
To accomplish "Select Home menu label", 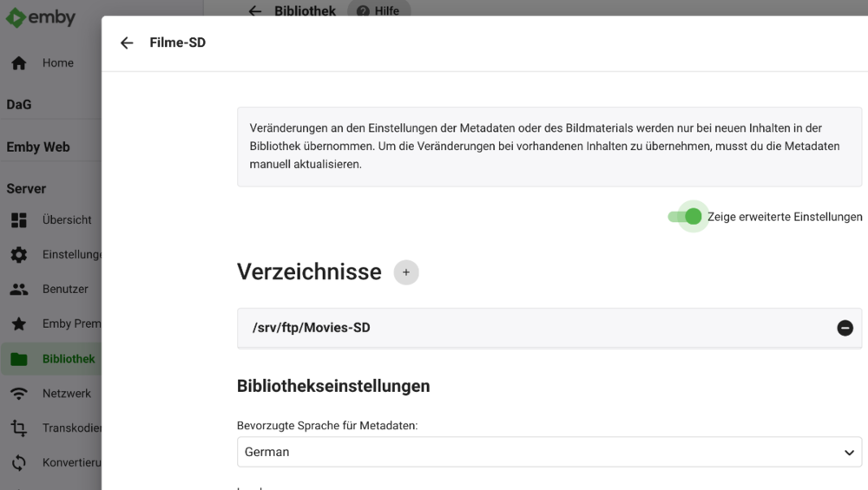I will pos(58,63).
